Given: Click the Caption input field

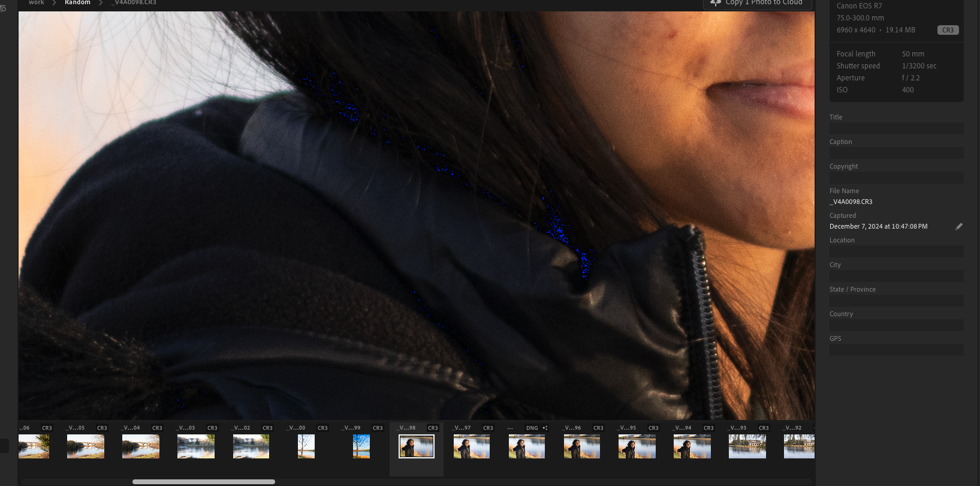Looking at the screenshot, I should (x=896, y=153).
